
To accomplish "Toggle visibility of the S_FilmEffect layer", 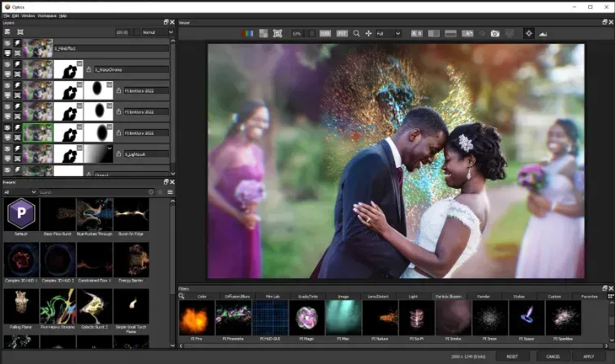I will click(x=8, y=45).
